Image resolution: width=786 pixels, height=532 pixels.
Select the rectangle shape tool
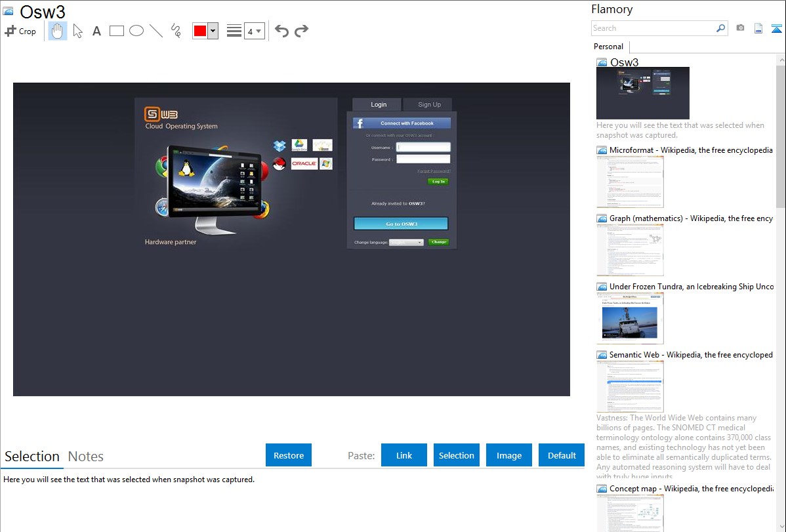117,31
